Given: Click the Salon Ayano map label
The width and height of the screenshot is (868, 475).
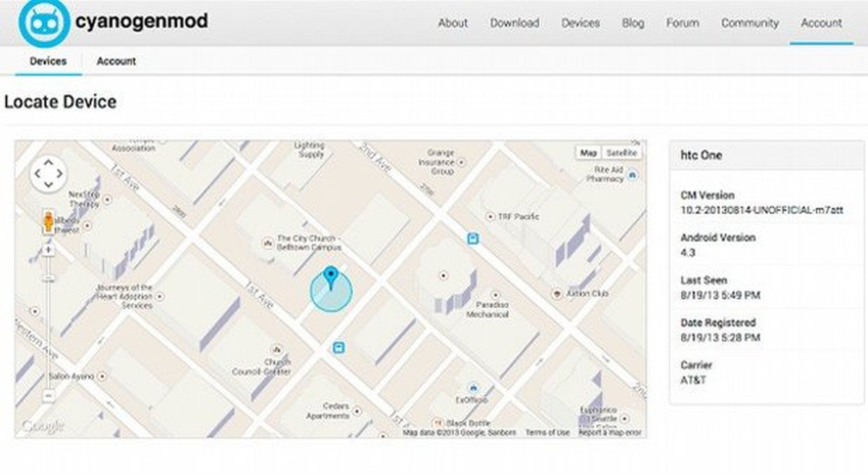Looking at the screenshot, I should (x=72, y=377).
